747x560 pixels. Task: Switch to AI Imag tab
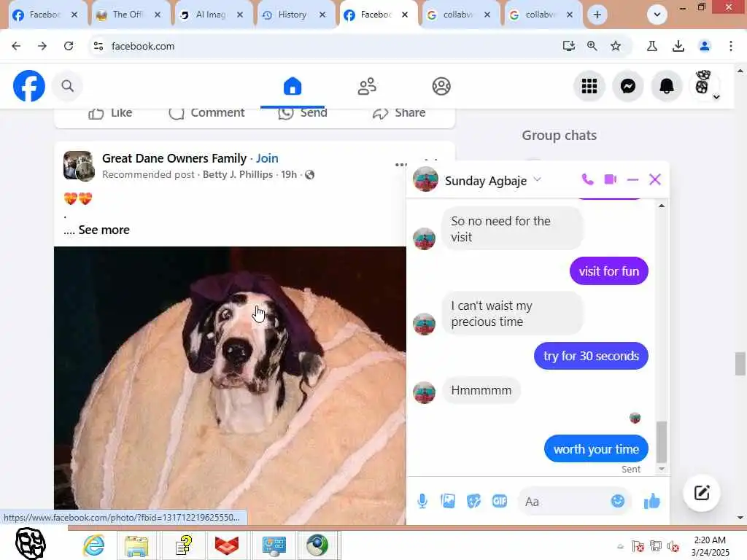pos(211,15)
